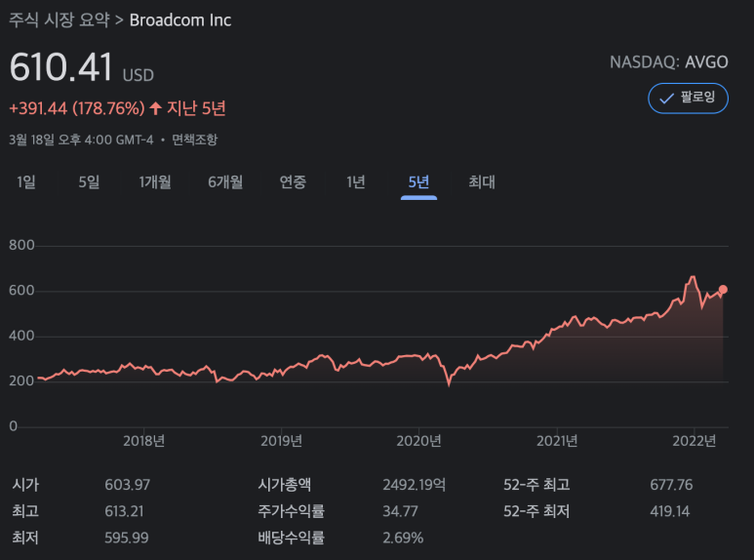Select the 최대 max range tab
The width and height of the screenshot is (754, 560).
482,181
